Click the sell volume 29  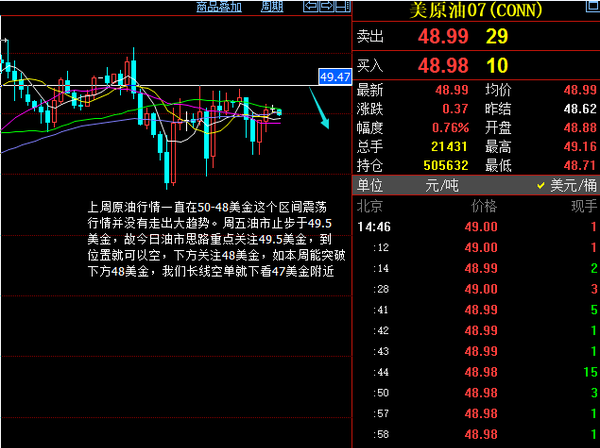click(x=497, y=36)
